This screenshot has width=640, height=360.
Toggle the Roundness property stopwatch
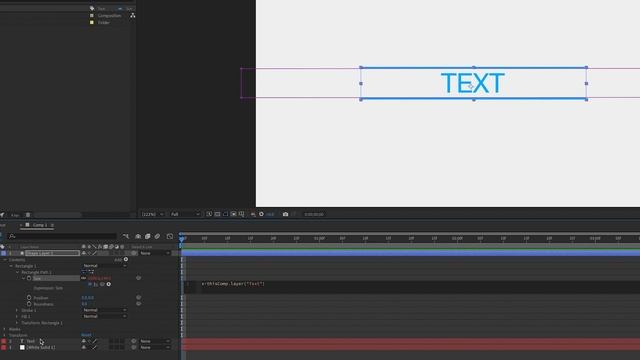pyautogui.click(x=29, y=304)
